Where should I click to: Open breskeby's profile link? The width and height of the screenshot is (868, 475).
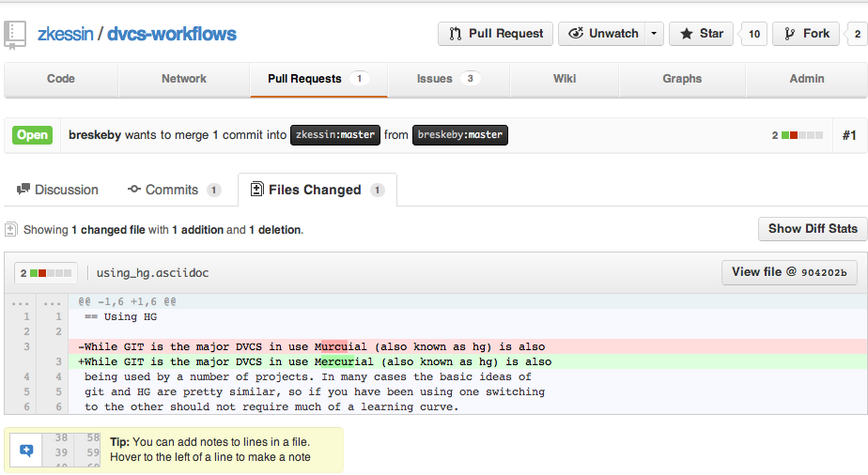point(95,135)
